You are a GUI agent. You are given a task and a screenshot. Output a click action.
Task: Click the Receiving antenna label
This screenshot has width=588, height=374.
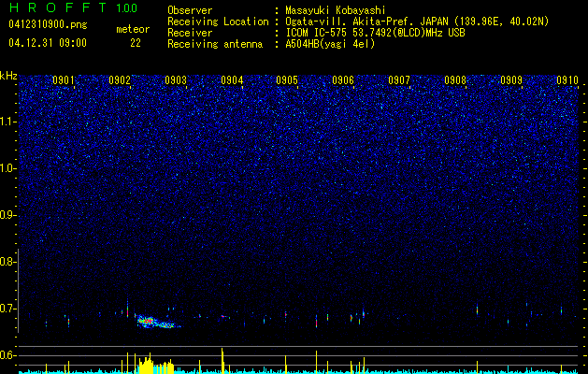215,44
